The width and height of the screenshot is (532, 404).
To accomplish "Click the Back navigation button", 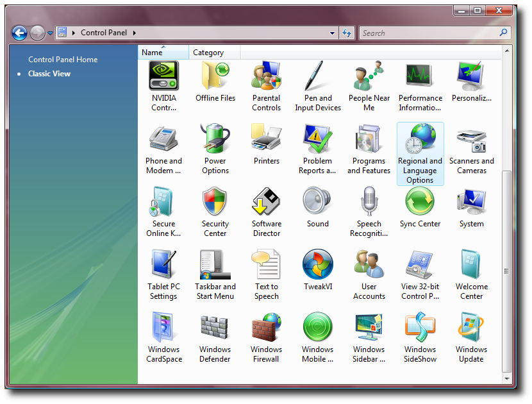I will point(19,33).
